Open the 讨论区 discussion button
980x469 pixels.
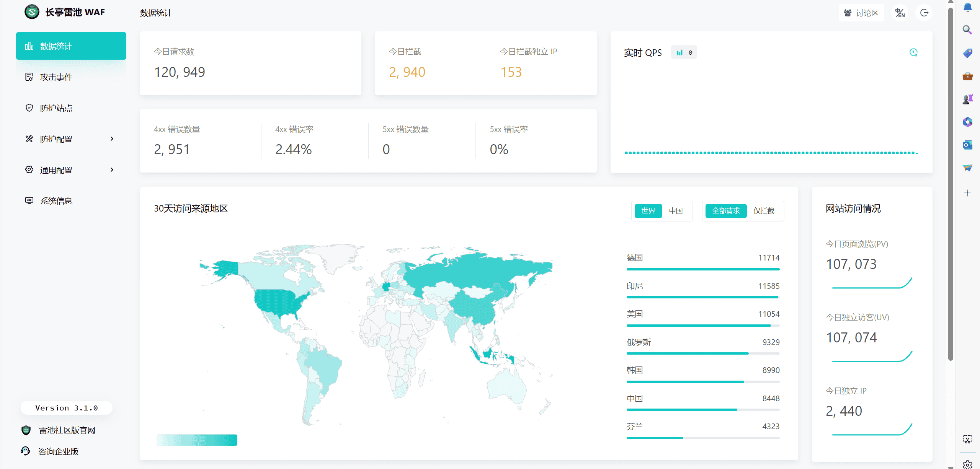coord(861,13)
